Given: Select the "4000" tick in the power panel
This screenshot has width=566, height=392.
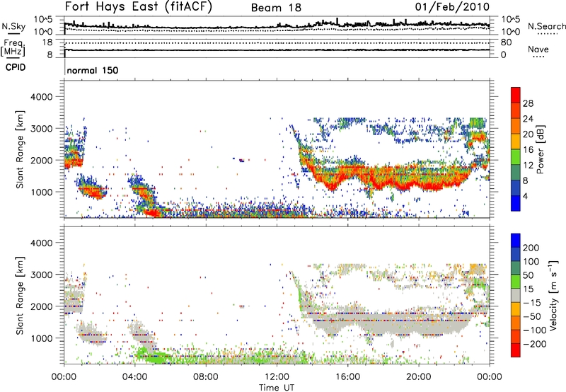Looking at the screenshot, I should tap(42, 97).
